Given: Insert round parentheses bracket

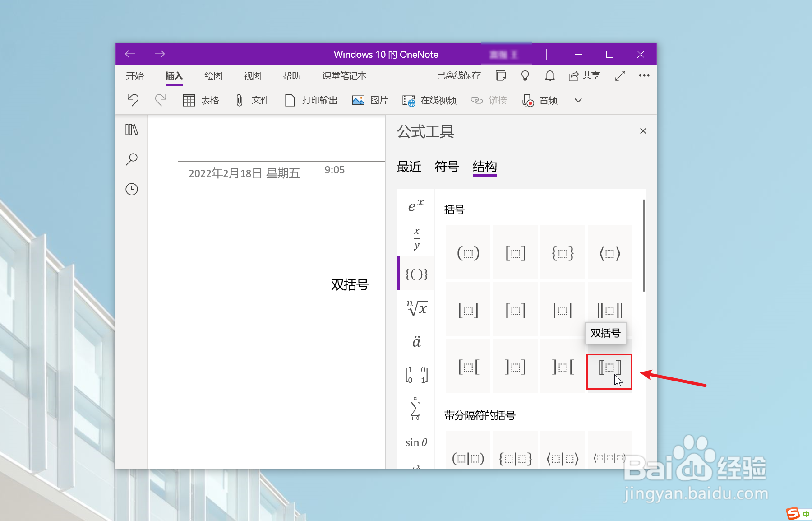Looking at the screenshot, I should click(468, 252).
